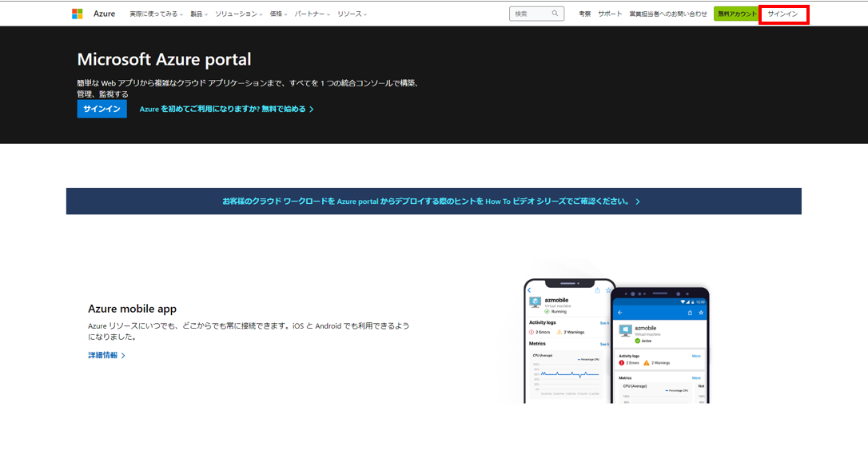The height and width of the screenshot is (463, 868).
Task: Expand the 製品 menu
Action: [199, 14]
